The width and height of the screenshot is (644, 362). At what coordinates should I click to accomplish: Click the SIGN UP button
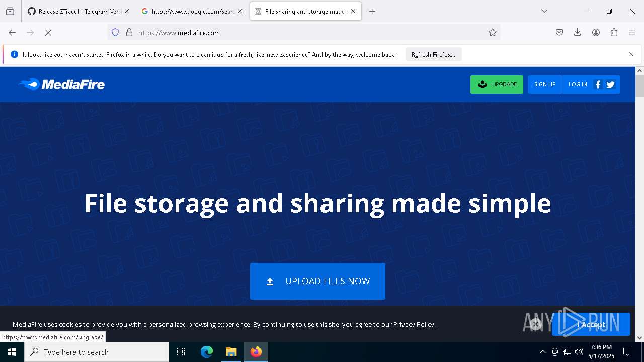pyautogui.click(x=545, y=84)
